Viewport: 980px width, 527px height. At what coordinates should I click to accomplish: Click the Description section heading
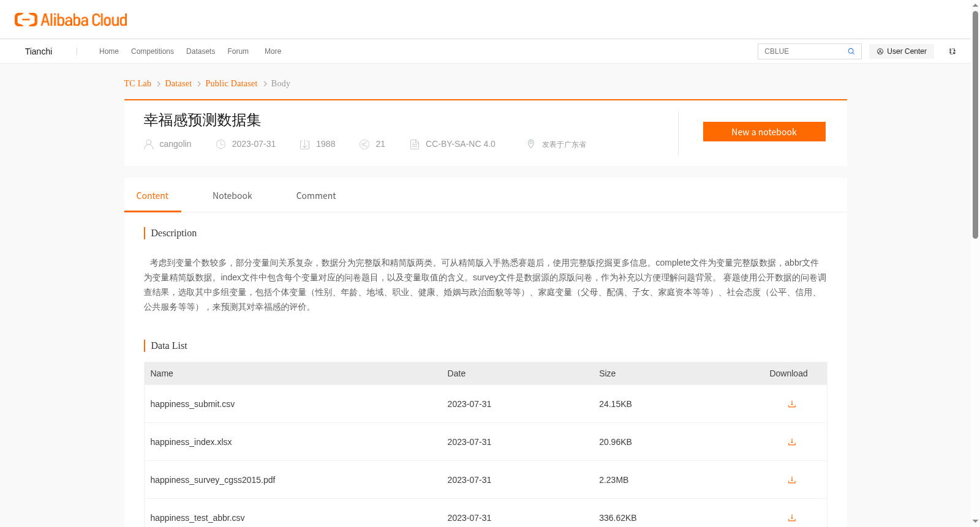(x=174, y=233)
